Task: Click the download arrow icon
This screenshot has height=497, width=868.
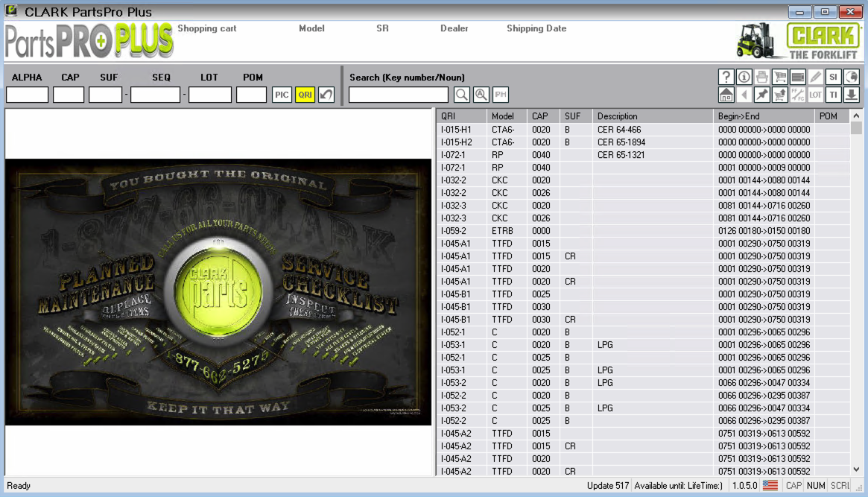Action: click(x=852, y=95)
